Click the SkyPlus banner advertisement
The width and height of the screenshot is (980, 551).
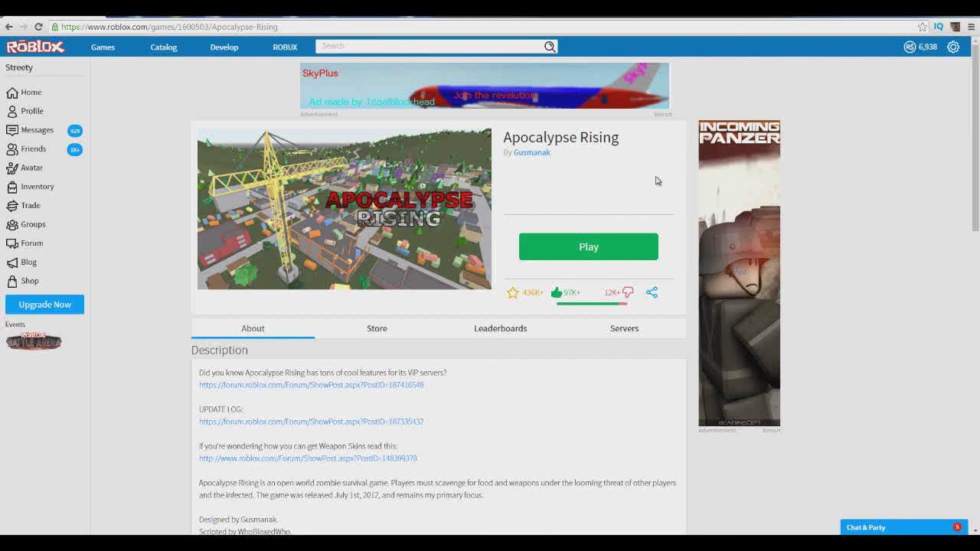tap(485, 86)
